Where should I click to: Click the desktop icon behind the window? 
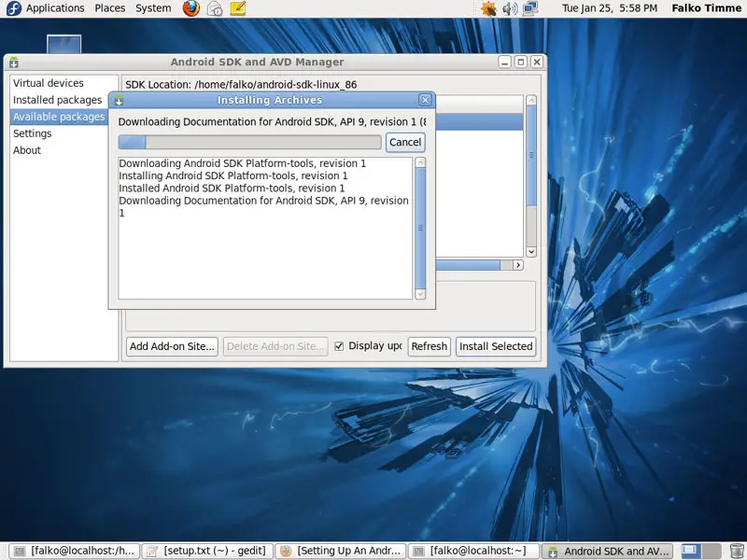(63, 44)
